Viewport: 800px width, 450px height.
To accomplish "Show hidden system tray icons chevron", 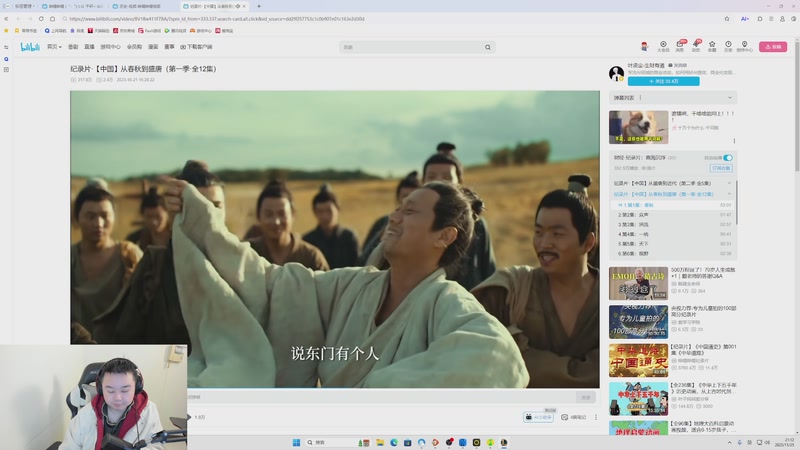I will (730, 442).
